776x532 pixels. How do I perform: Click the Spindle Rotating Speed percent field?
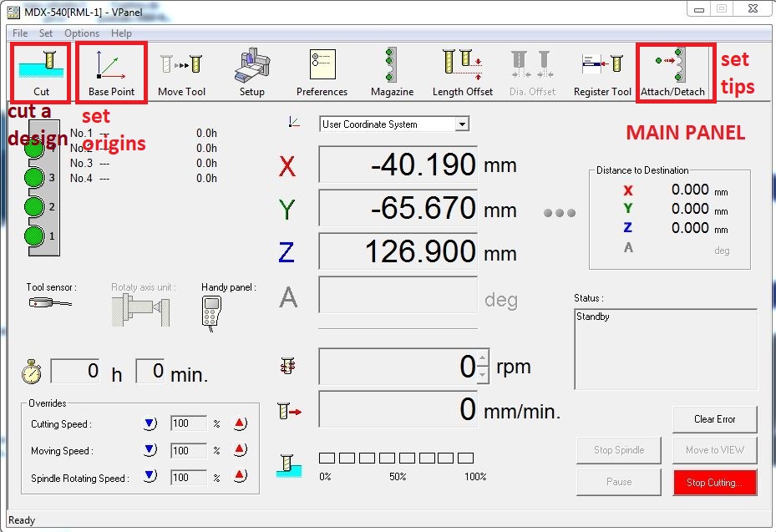[x=189, y=478]
